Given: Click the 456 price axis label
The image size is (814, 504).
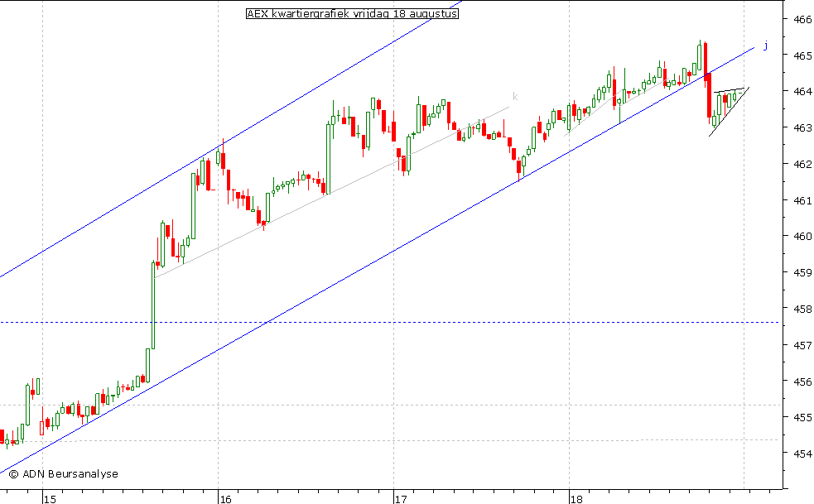Looking at the screenshot, I should coord(802,382).
